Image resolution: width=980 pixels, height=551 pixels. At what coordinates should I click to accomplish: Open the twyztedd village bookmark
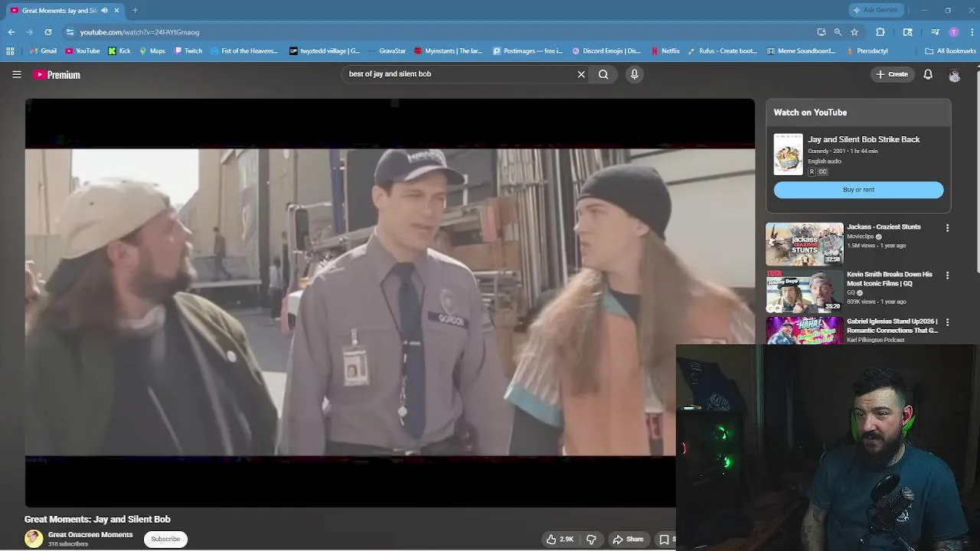tap(325, 51)
